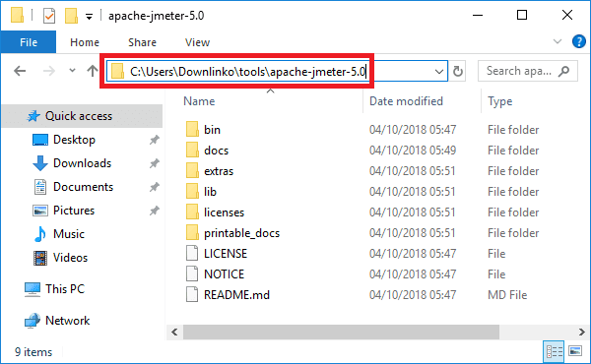Sort by the Type column header
This screenshot has height=364, width=591.
(x=499, y=101)
